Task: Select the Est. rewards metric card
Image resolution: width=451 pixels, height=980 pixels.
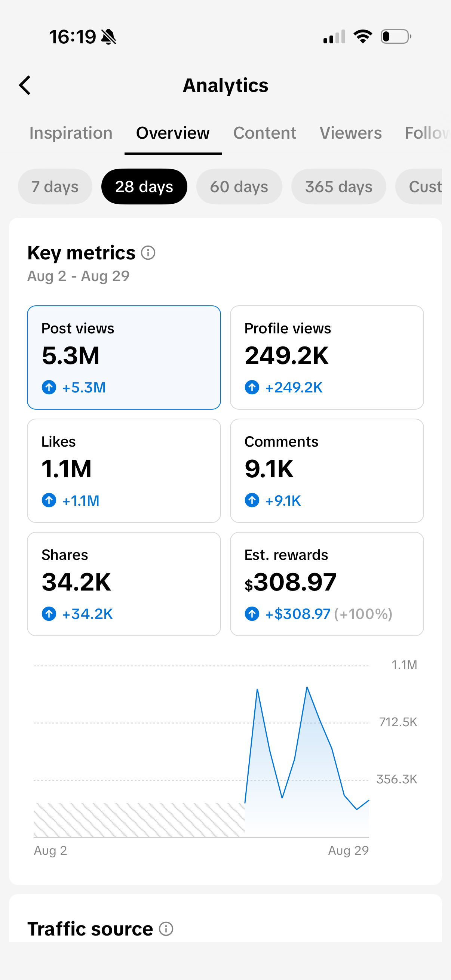Action: [x=326, y=583]
